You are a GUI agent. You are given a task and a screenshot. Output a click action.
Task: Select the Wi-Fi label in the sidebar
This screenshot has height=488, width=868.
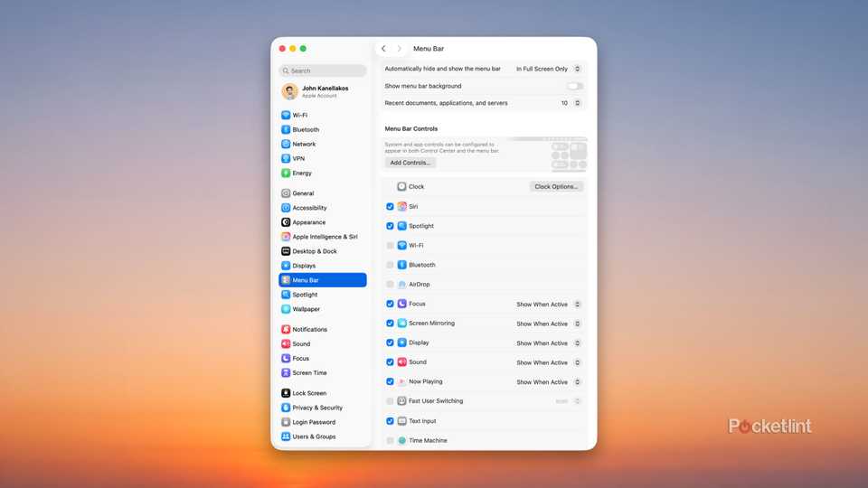tap(300, 115)
